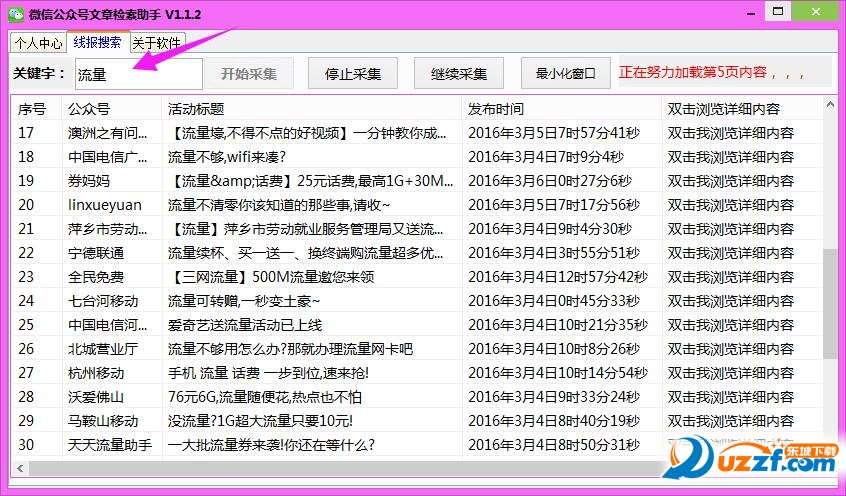846x496 pixels.
Task: Select title 没流量?1G超大流量只要10元!
Action: [x=260, y=421]
